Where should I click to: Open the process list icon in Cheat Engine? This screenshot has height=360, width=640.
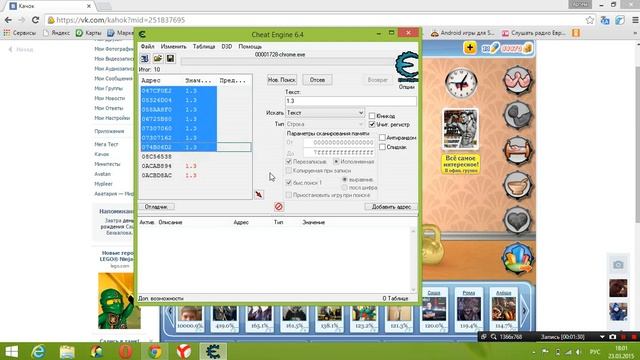coord(144,59)
